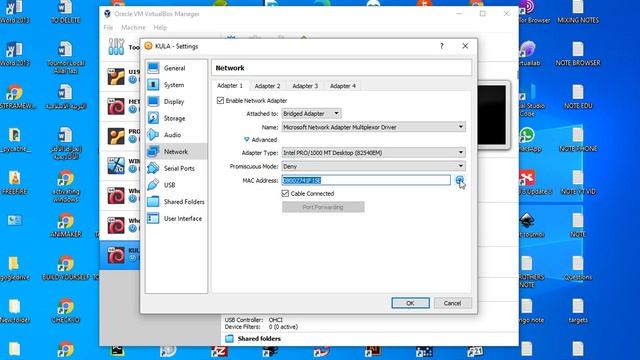Click the 'USB Controller:' row in Manager details
Viewport: 640px width, 360px height.
coord(253,320)
